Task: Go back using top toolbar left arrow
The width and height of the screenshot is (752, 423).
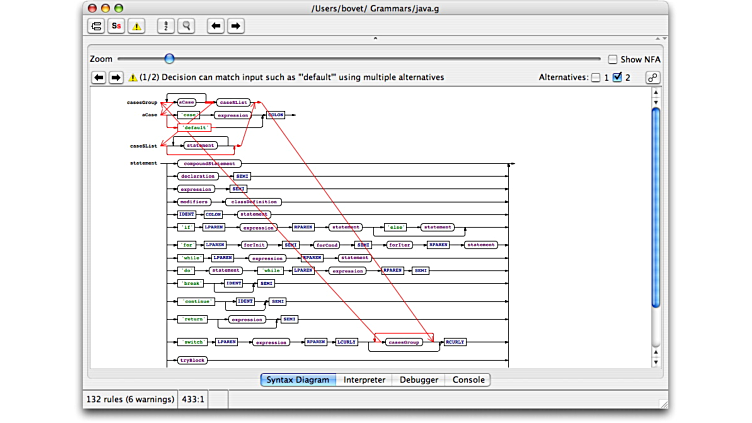Action: (215, 26)
